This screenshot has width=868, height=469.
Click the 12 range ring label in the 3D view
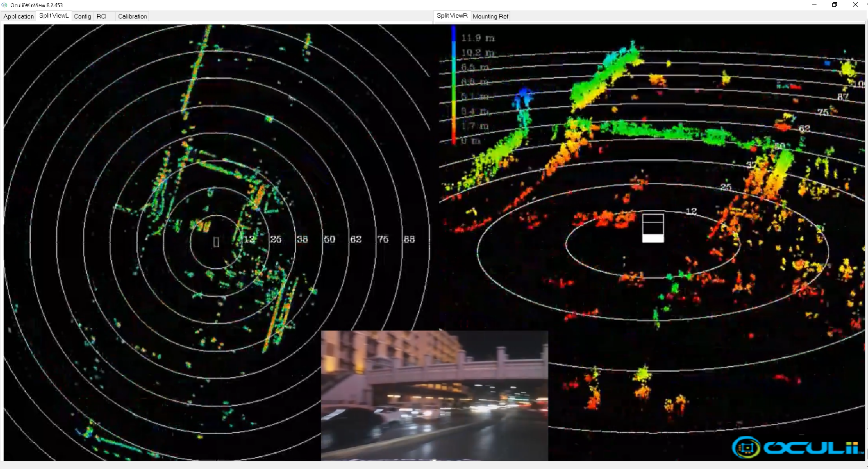click(691, 211)
